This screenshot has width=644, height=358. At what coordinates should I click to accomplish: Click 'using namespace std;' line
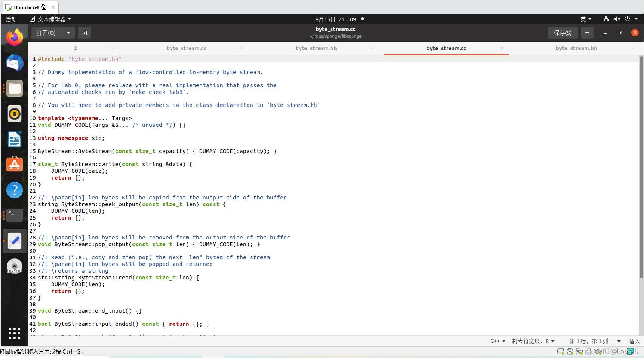pyautogui.click(x=71, y=138)
